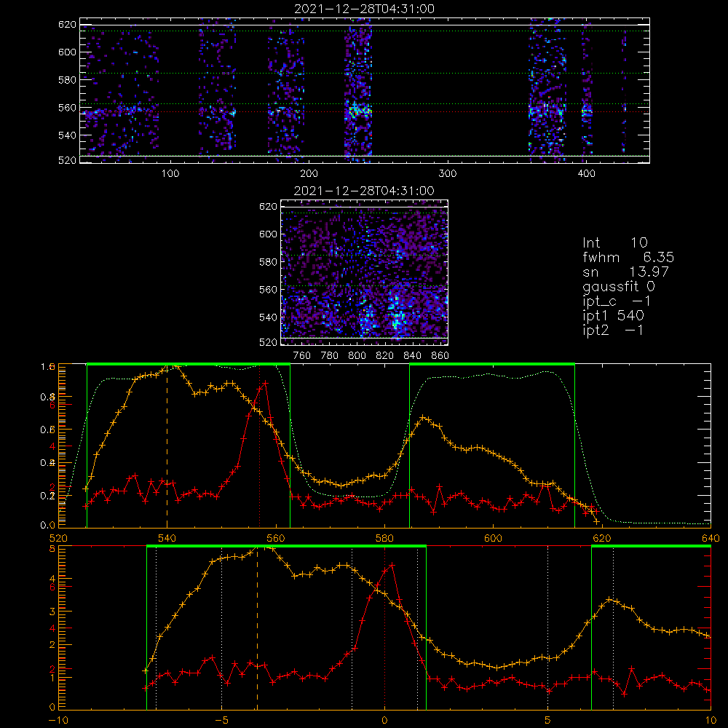Click the x-axis "5" tick label of bottom plot
Screen dimensions: 728x728
pyautogui.click(x=548, y=721)
